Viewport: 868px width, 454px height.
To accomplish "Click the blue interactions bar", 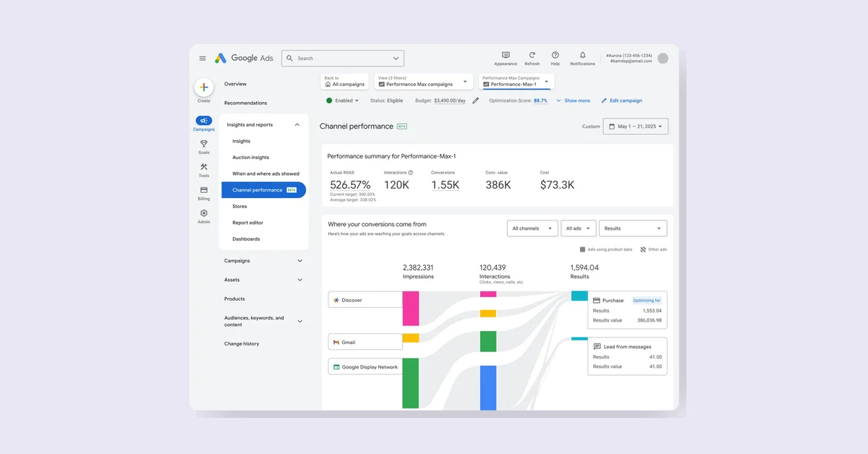I will click(488, 388).
